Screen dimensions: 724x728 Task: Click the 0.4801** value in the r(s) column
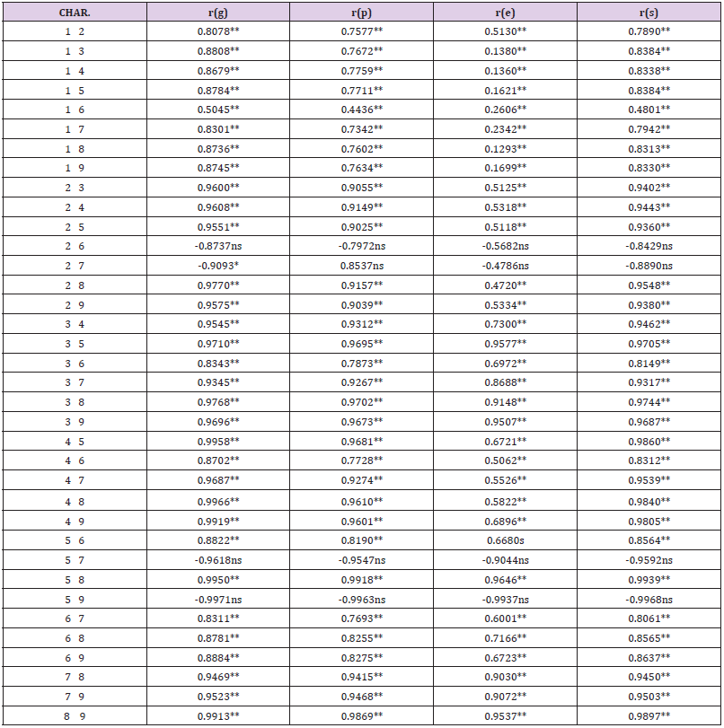648,110
